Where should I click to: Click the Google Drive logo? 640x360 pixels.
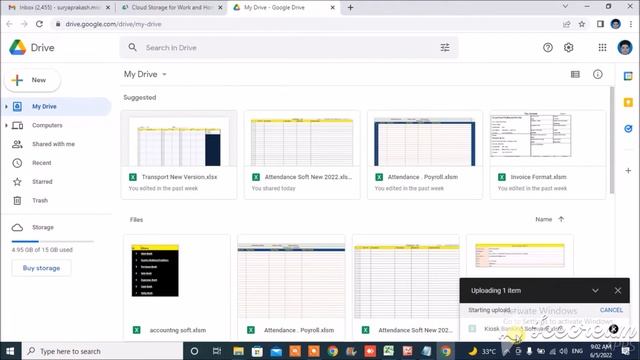[x=18, y=48]
